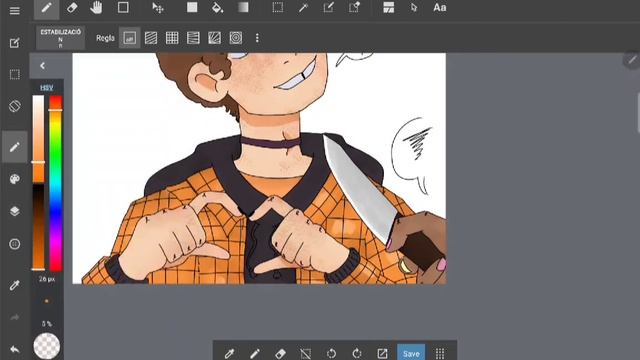Click the blue Save button
Image resolution: width=640 pixels, height=360 pixels.
[411, 352]
